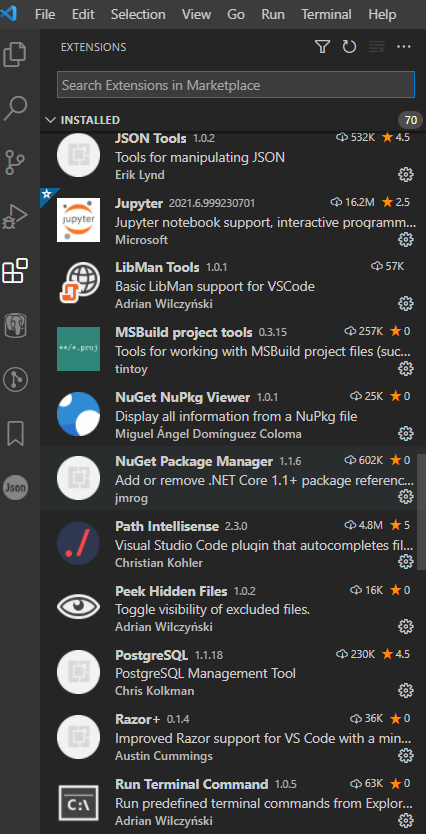
Task: Open the Source Control view
Action: (x=15, y=163)
